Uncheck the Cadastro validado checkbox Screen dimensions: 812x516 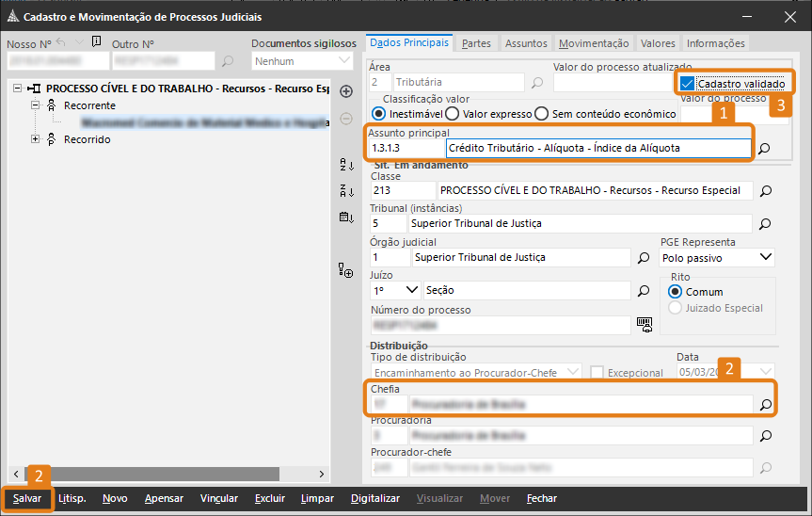[x=688, y=84]
